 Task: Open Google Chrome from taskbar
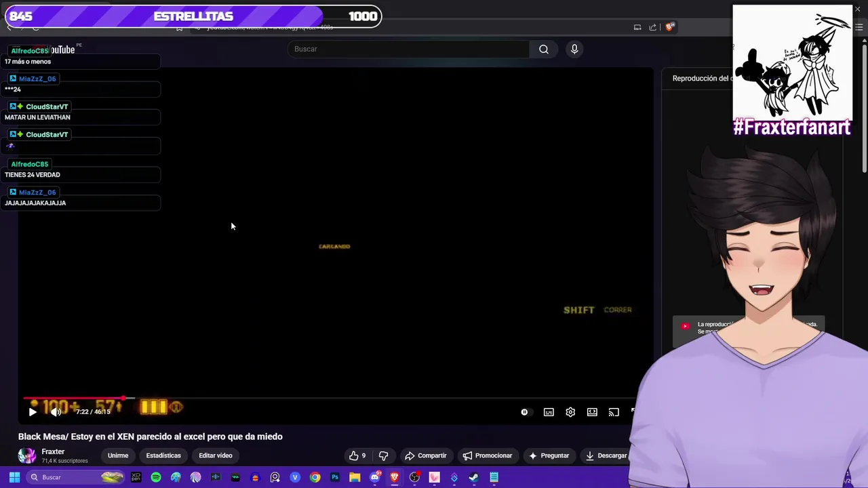315,477
